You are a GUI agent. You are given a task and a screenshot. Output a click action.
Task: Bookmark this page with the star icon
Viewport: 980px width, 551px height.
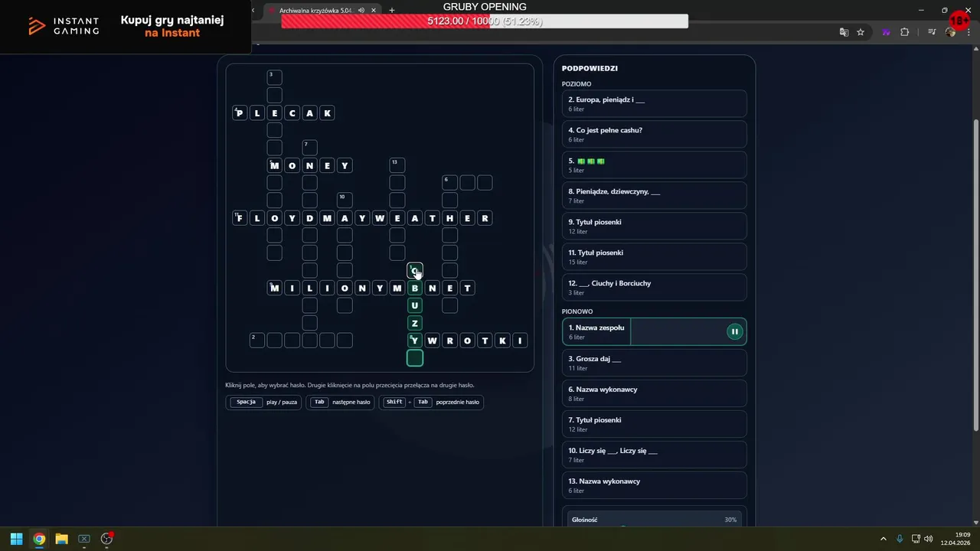(x=861, y=32)
